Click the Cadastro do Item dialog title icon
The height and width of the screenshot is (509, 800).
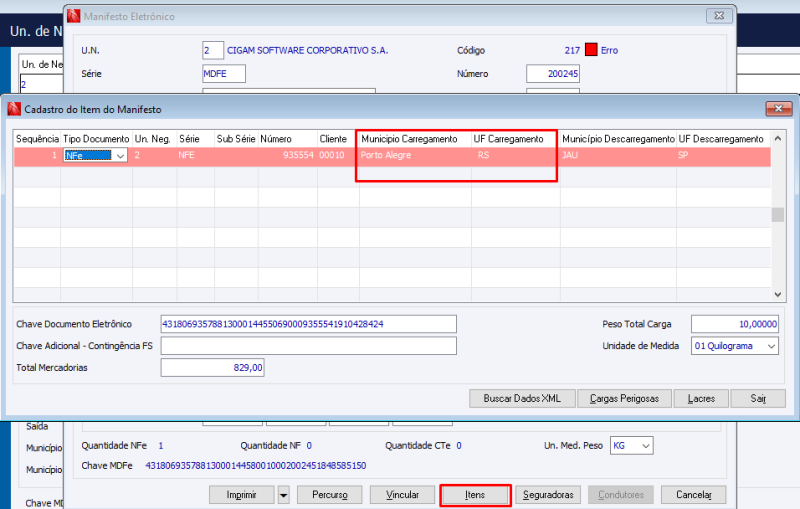click(14, 109)
